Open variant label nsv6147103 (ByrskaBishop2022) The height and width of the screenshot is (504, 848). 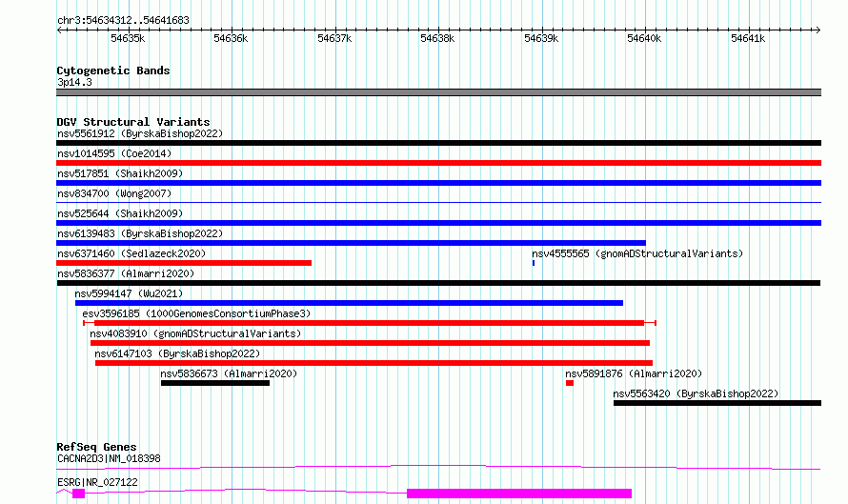point(177,353)
